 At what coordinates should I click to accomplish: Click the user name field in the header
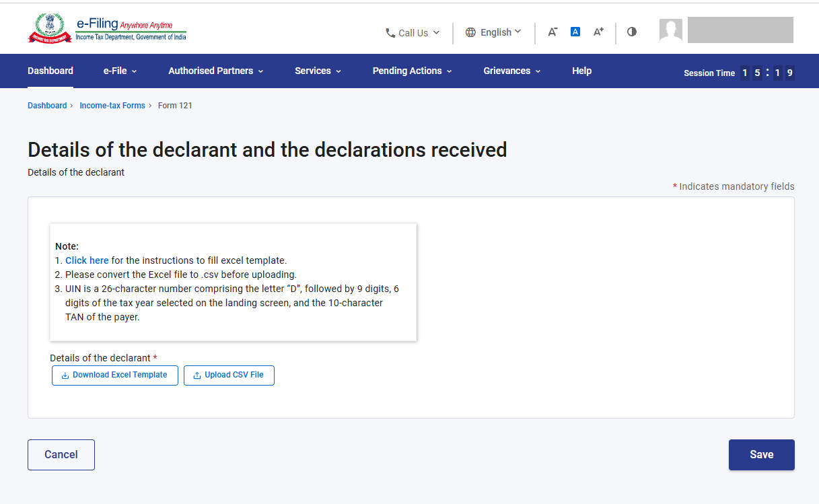pos(740,30)
